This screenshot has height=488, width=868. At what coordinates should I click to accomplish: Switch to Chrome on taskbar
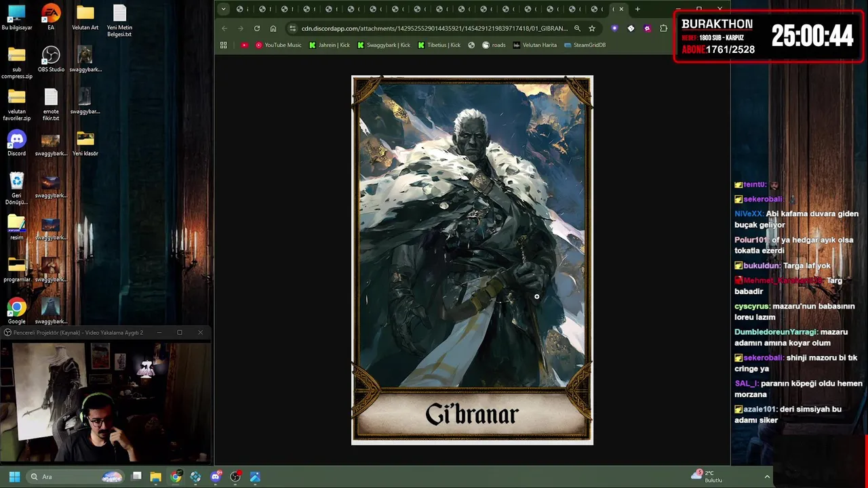(176, 476)
